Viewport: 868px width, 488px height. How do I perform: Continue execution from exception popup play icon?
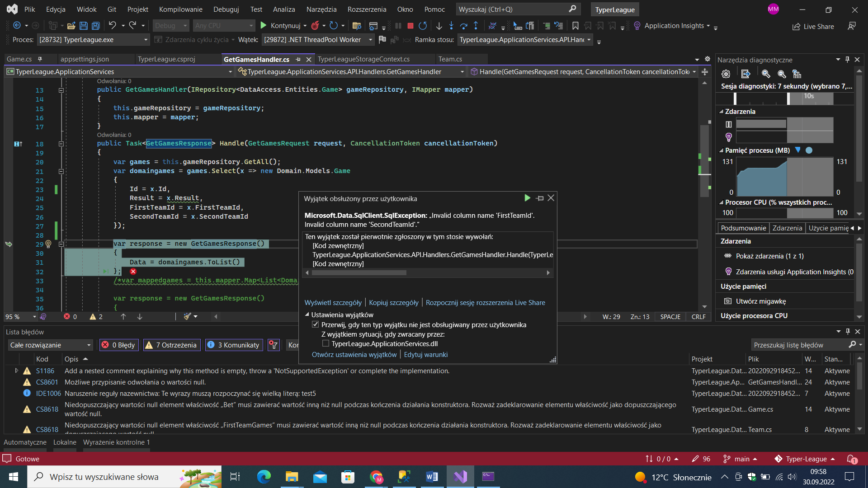click(527, 198)
